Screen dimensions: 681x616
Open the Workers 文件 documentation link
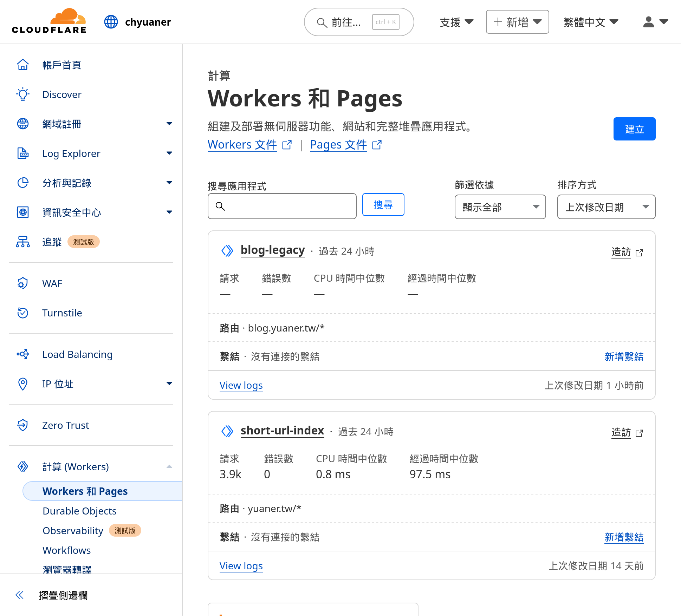[242, 145]
